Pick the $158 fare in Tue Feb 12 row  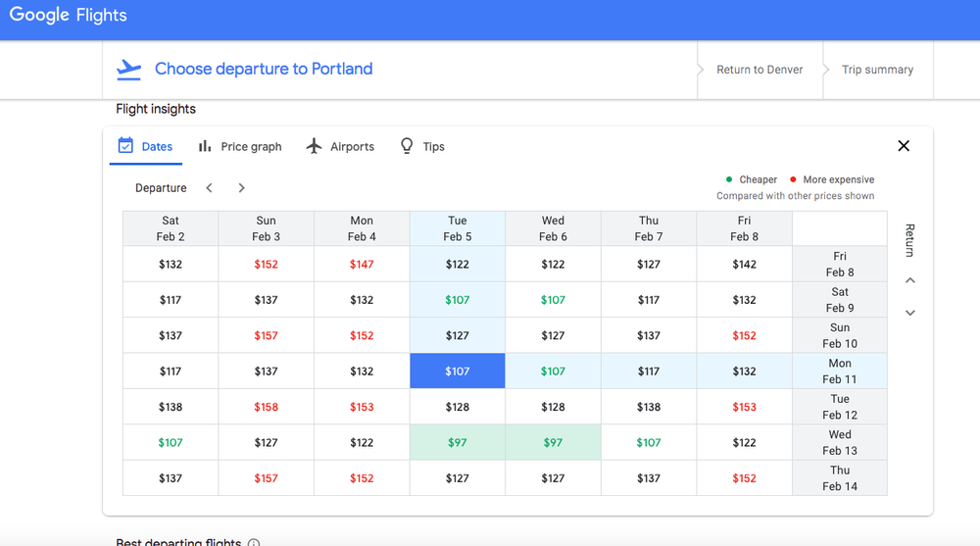pyautogui.click(x=267, y=407)
